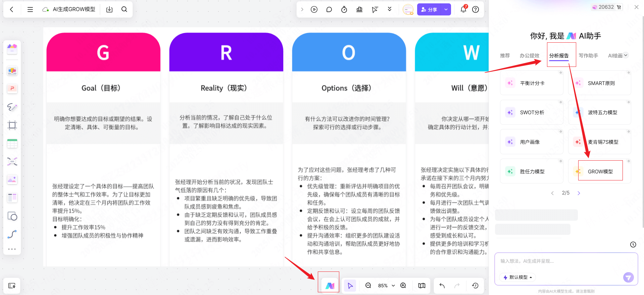Click the export download icon
Image resolution: width=644 pixels, height=295 pixels.
(x=109, y=9)
